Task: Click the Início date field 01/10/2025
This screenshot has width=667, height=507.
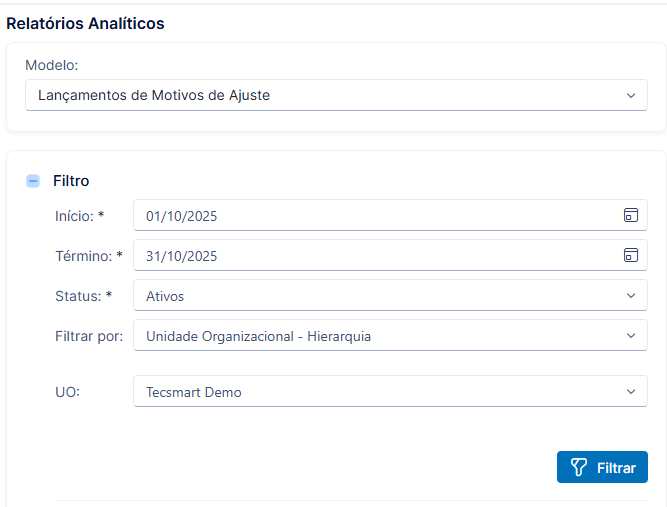Action: (390, 215)
